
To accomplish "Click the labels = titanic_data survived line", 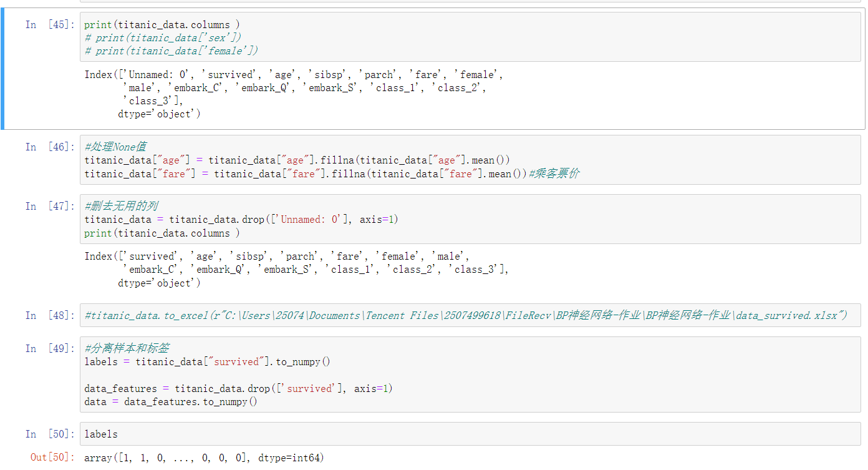I will coord(207,362).
